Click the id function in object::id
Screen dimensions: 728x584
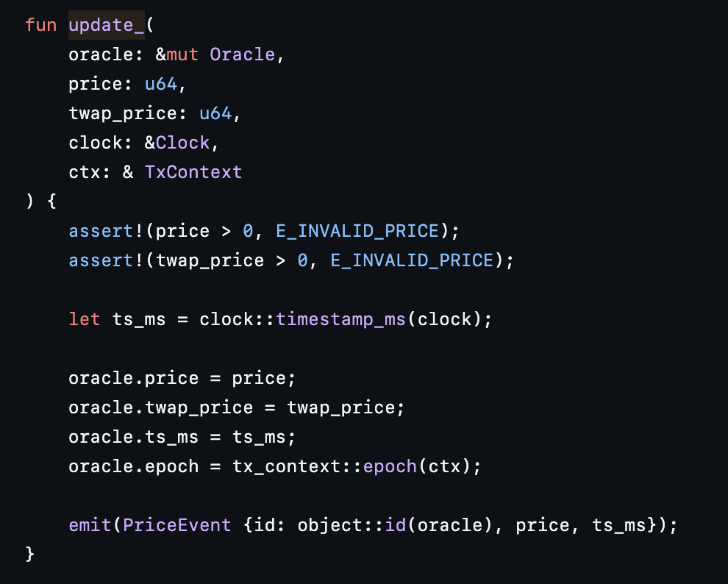click(x=396, y=525)
